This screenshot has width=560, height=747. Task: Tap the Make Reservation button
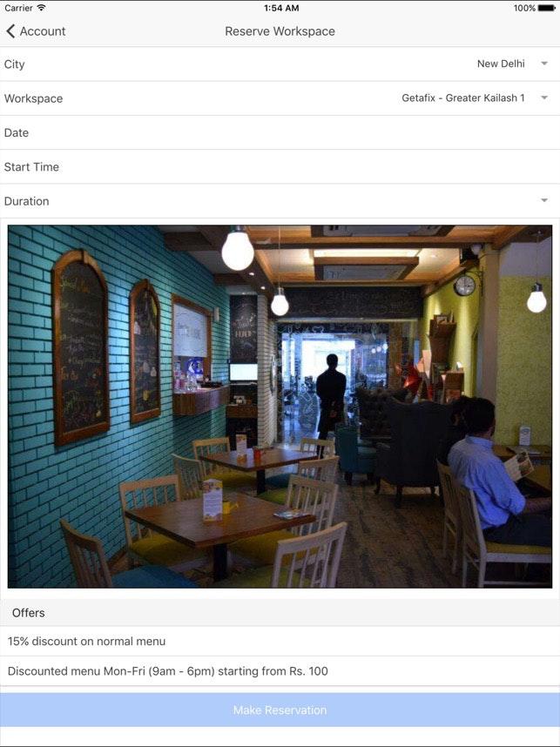[x=280, y=710]
